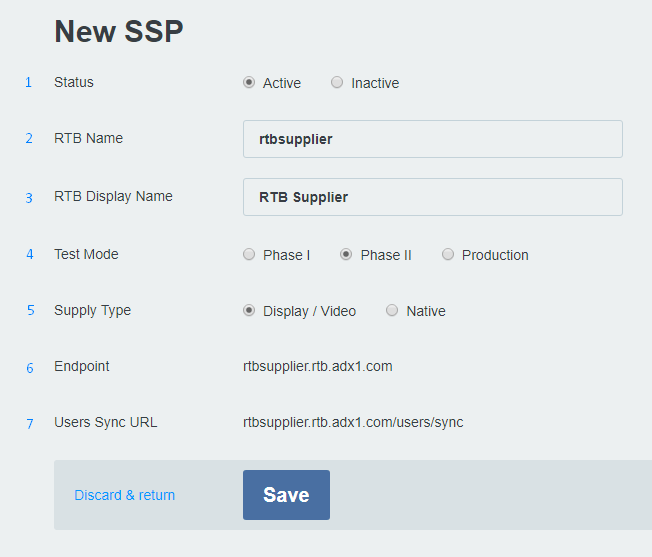Click row number 2 next to RTB Name
The width and height of the screenshot is (652, 557).
[29, 139]
